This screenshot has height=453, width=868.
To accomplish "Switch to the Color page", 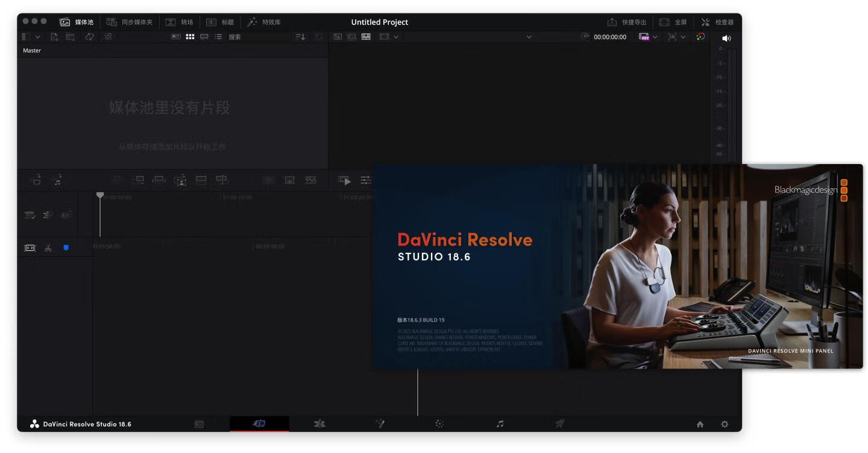I will click(439, 424).
